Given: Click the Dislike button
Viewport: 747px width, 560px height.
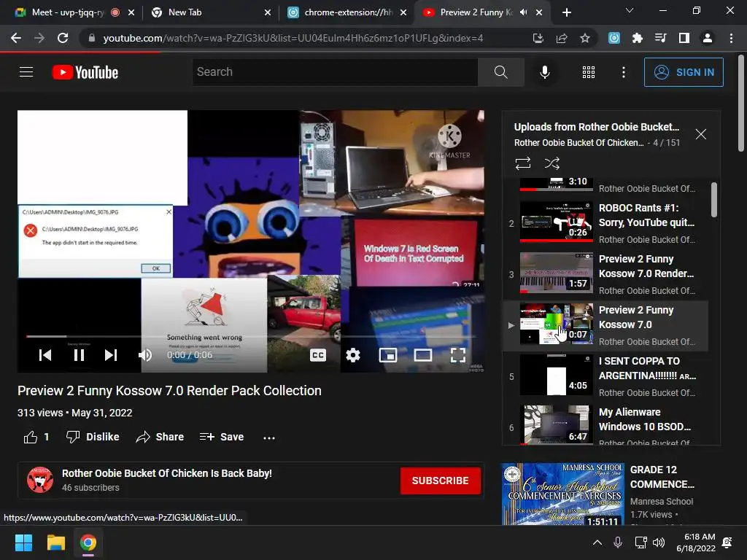Looking at the screenshot, I should click(93, 437).
